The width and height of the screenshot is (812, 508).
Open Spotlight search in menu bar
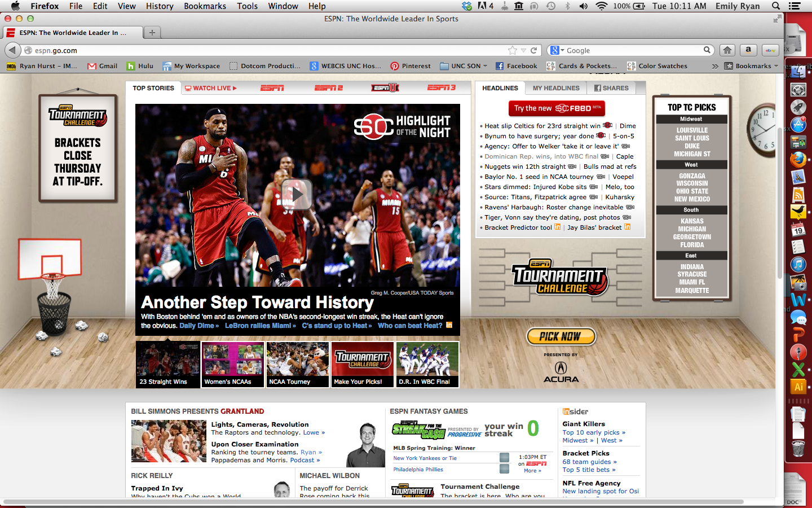pyautogui.click(x=776, y=6)
